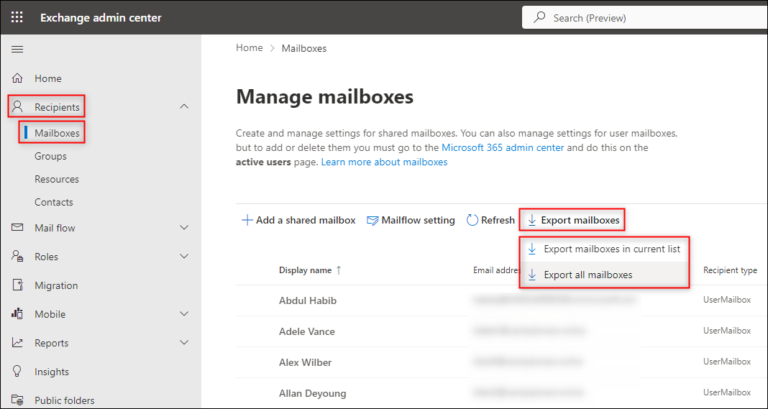Viewport: 768px width, 409px height.
Task: Click UserMailbox in Abdul Habib row
Action: coord(727,300)
